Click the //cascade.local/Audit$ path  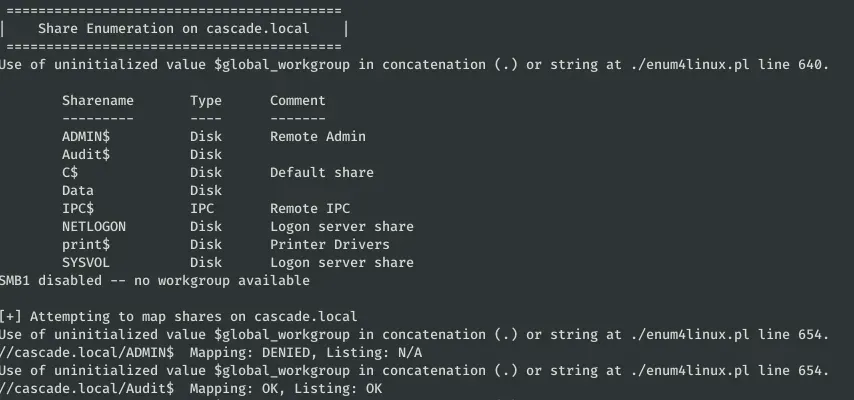(87, 389)
